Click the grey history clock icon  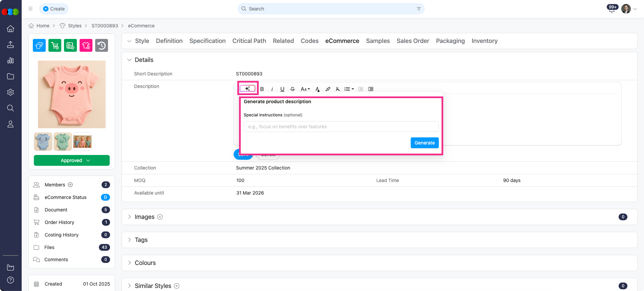102,45
